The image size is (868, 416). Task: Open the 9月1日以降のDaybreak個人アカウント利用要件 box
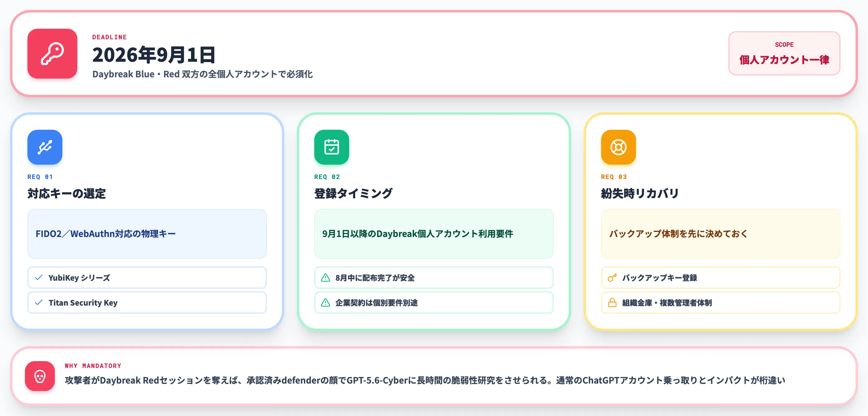click(434, 234)
